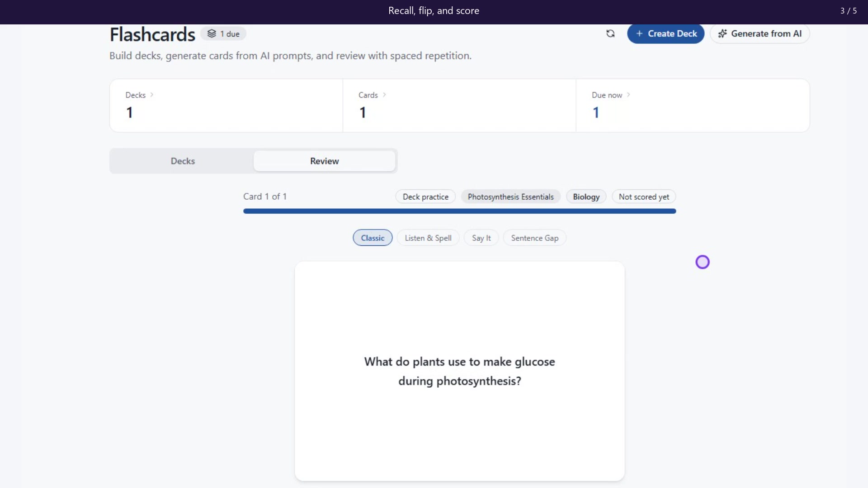Click the sparkle icon in Generate from AI
The height and width of the screenshot is (488, 868).
tap(722, 33)
